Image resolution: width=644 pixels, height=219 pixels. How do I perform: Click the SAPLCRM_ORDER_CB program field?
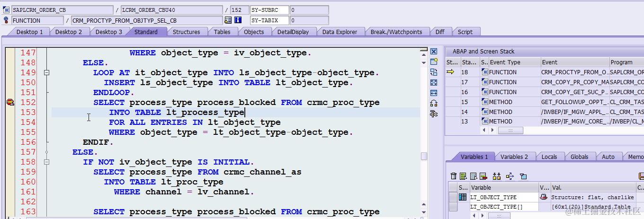tap(63, 10)
